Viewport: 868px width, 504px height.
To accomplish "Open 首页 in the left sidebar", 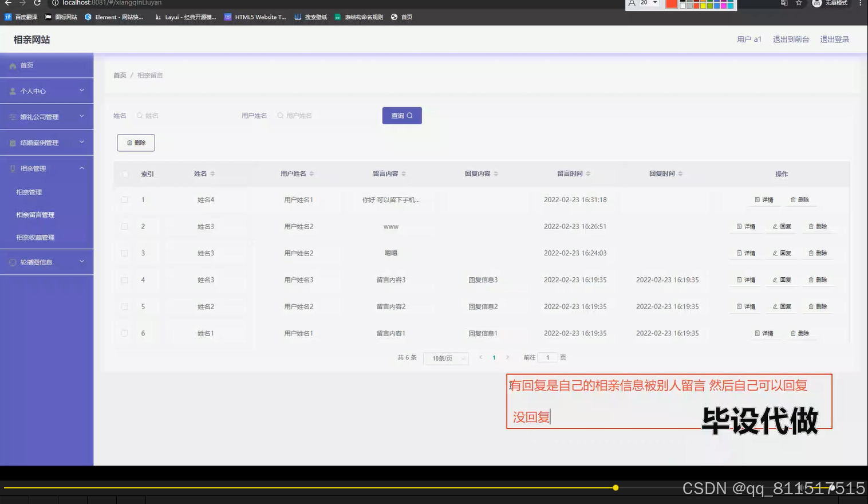I will (x=46, y=65).
